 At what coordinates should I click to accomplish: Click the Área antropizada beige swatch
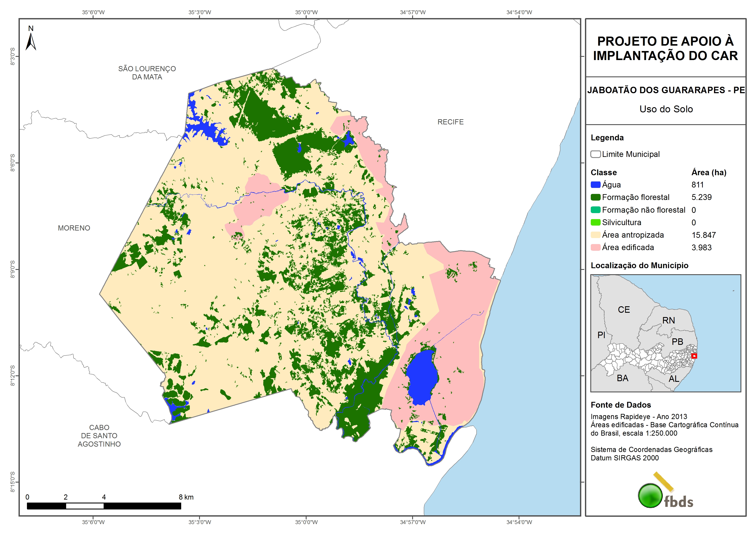click(595, 235)
